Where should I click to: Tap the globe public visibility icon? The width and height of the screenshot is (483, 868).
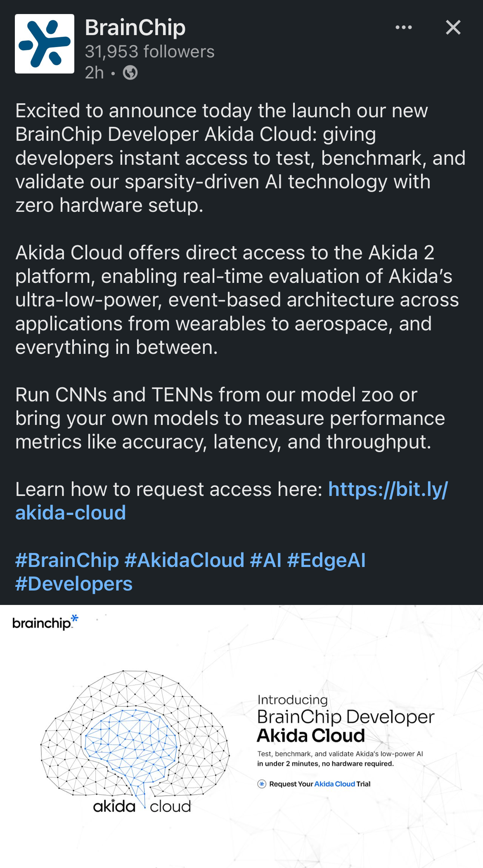(130, 73)
